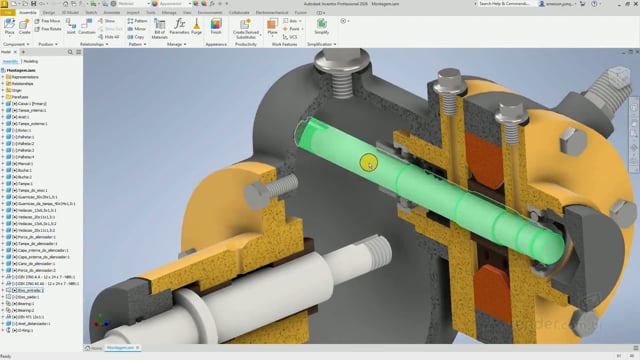The width and height of the screenshot is (640, 360).
Task: Click the Purge broom icon
Action: (196, 26)
